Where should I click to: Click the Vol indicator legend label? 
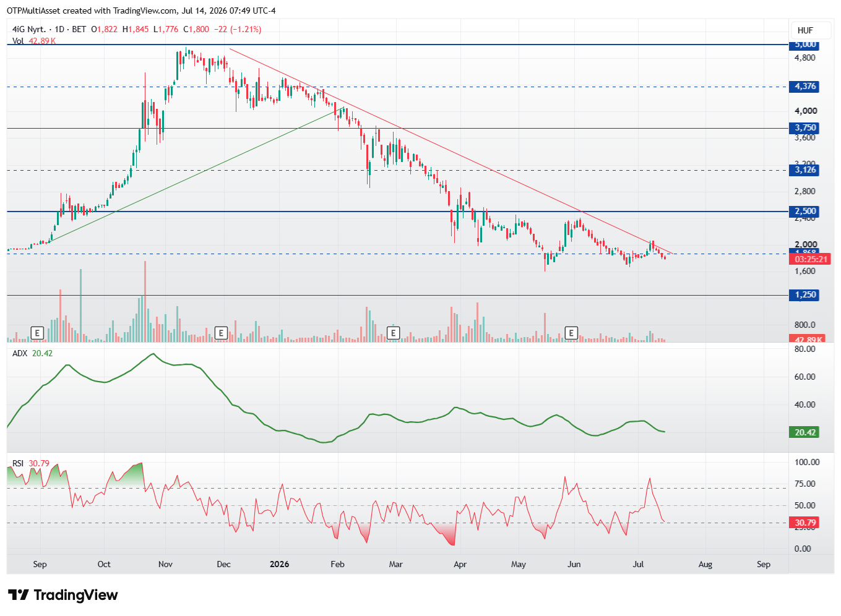18,41
